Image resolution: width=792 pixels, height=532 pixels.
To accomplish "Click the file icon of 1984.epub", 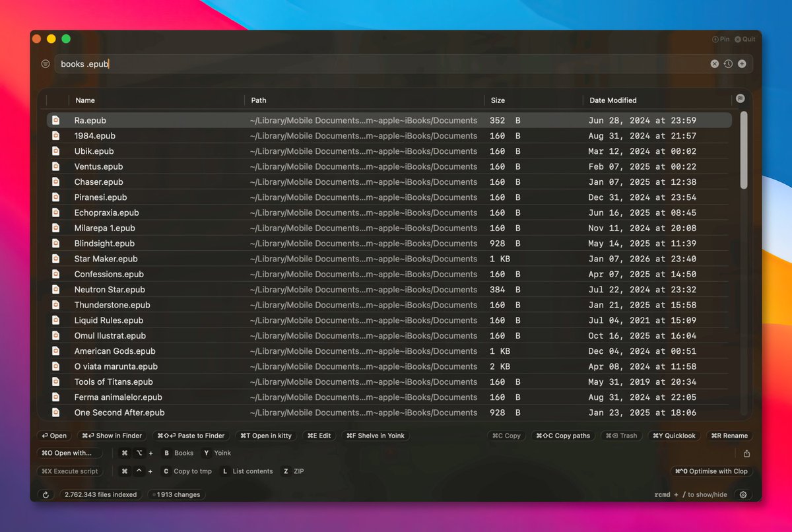I will [x=56, y=135].
